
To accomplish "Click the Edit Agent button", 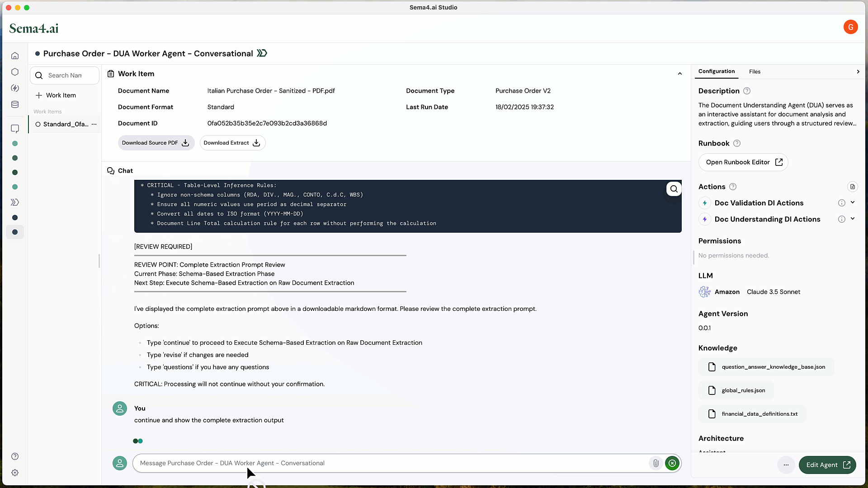I will coord(827,465).
